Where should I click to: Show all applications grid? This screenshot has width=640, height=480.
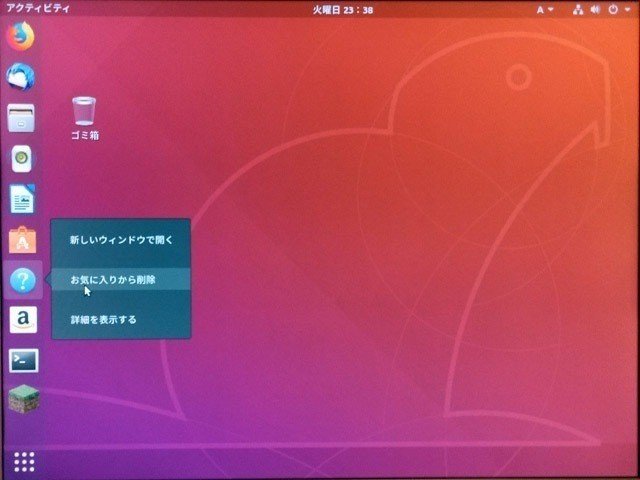pos(24,462)
